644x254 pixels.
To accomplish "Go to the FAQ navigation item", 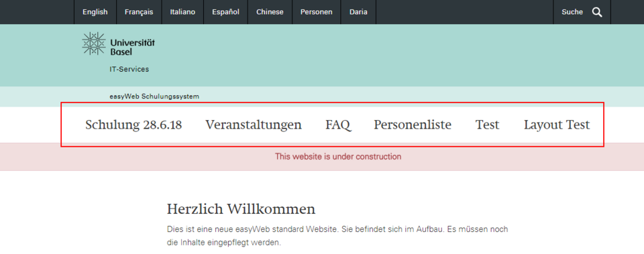I will [x=338, y=125].
